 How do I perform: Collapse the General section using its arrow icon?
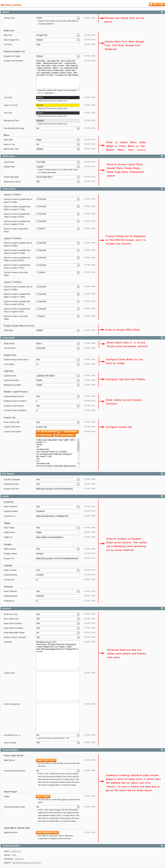click(162, 12)
